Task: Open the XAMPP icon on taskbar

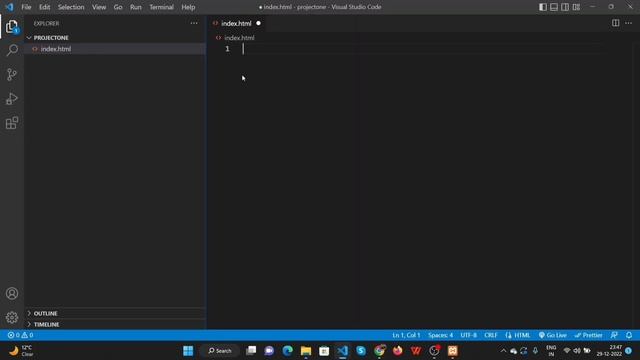Action: [x=453, y=351]
